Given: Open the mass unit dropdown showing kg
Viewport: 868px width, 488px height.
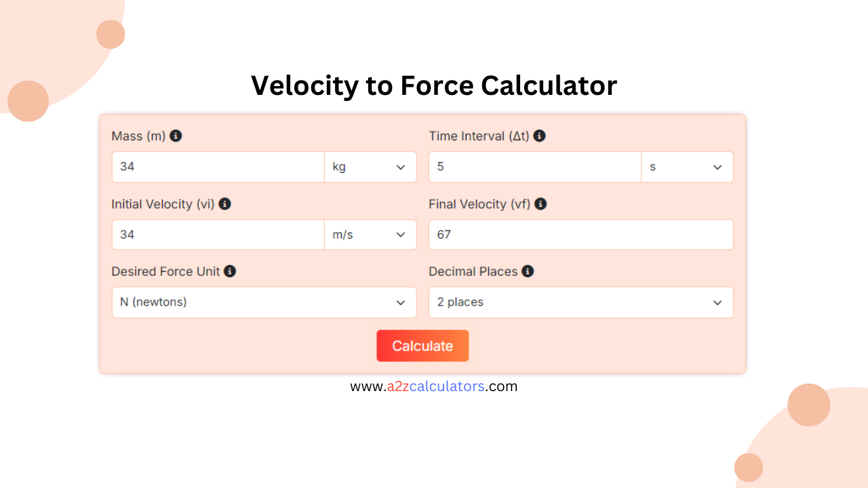Looking at the screenshot, I should coord(370,167).
